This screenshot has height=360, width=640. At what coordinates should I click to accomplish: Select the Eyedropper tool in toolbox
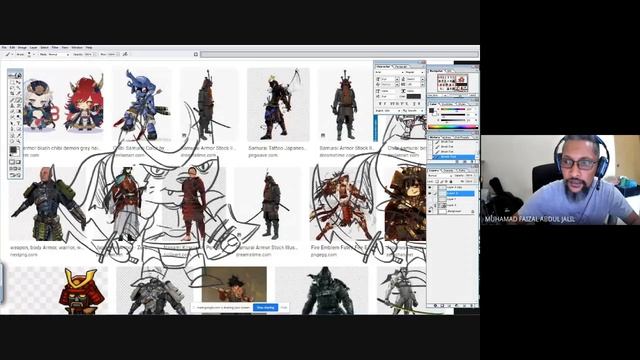pos(19,135)
